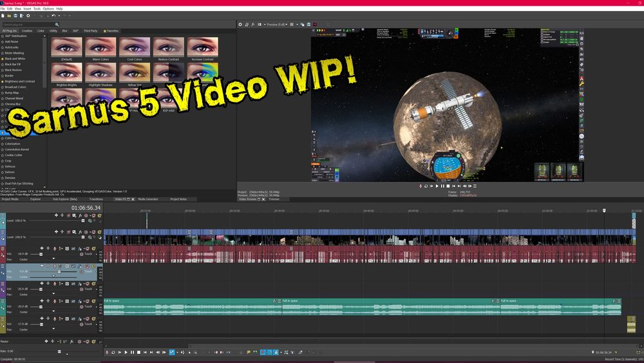Adjust volume slider on -17.0 dB audio track
The height and width of the screenshot is (363, 644).
click(x=41, y=324)
